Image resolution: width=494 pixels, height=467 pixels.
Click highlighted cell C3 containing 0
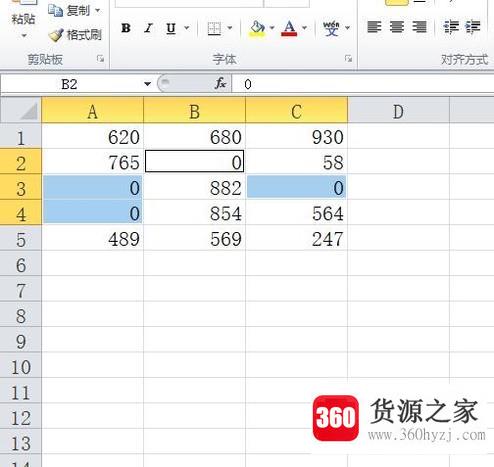coord(297,187)
